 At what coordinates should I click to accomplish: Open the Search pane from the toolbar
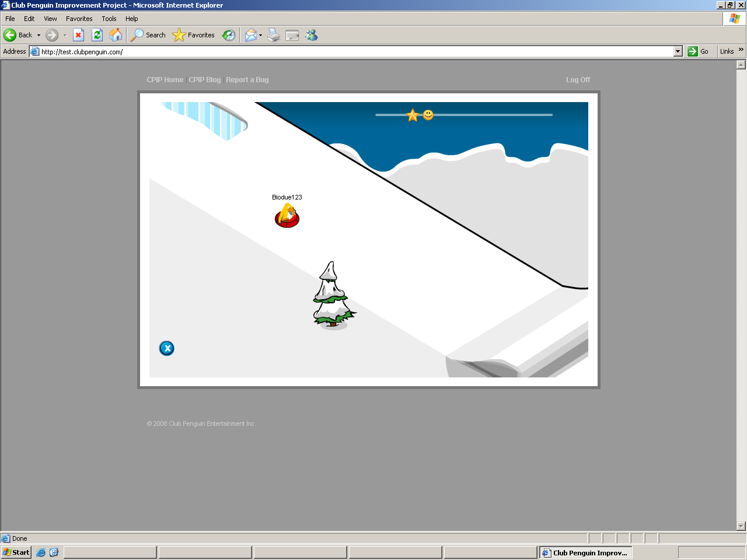pos(148,35)
